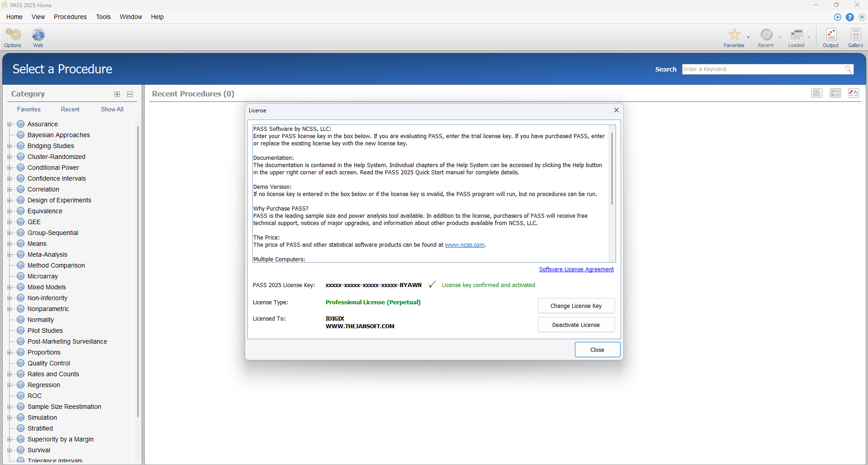Viewport: 868px width, 465px height.
Task: Select the Quality Control category icon
Action: (x=21, y=363)
